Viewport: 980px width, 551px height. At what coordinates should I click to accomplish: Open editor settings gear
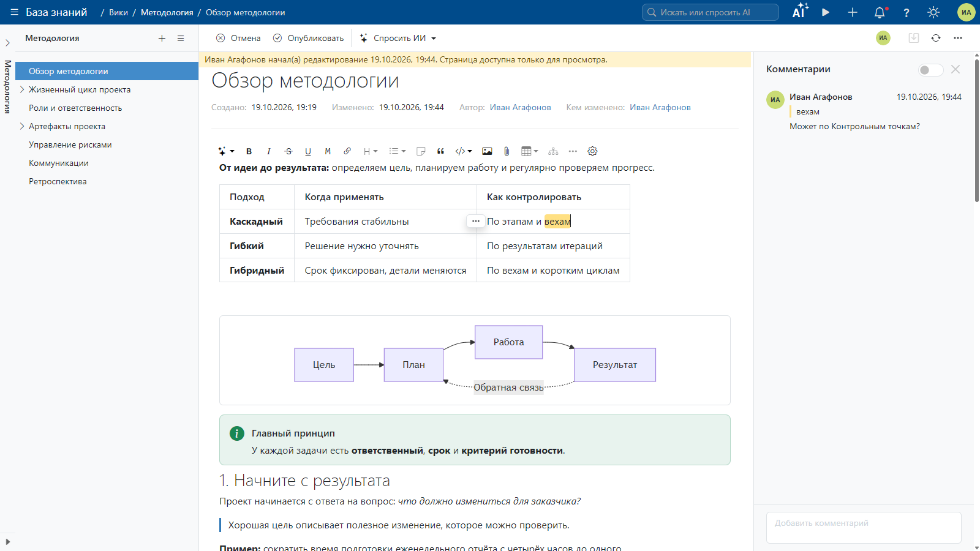point(592,151)
